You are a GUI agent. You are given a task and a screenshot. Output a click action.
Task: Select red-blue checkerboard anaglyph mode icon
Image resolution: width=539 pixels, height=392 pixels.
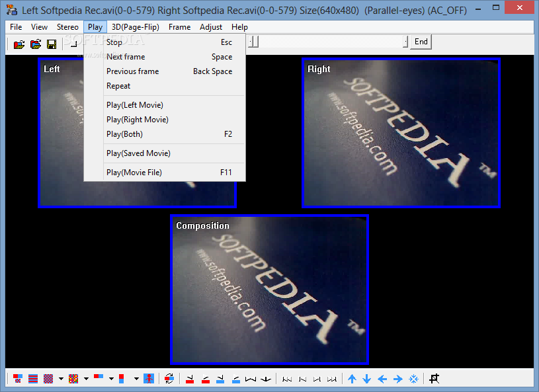[48, 379]
